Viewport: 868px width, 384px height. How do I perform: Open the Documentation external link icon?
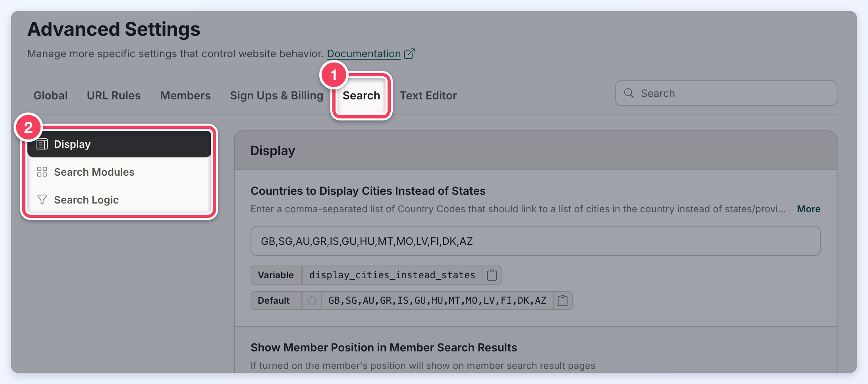409,54
